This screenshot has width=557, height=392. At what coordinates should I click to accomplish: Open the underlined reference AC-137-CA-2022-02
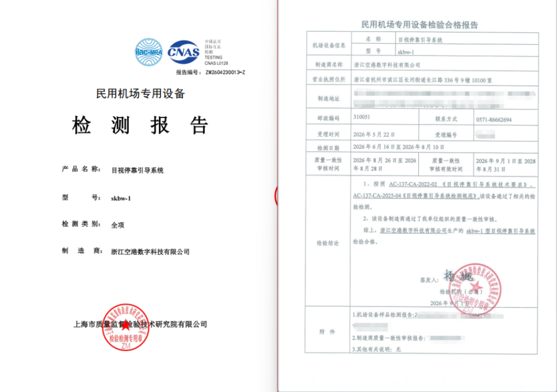click(x=413, y=184)
